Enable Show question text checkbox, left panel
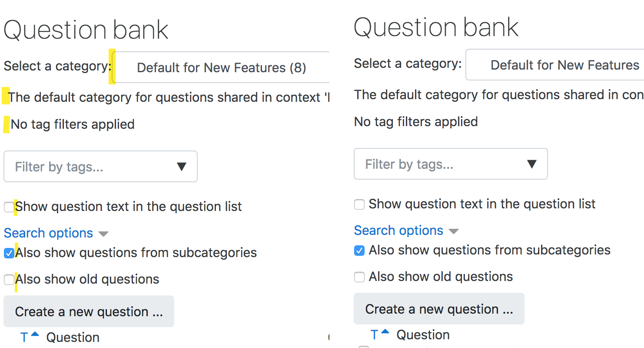 pos(9,207)
